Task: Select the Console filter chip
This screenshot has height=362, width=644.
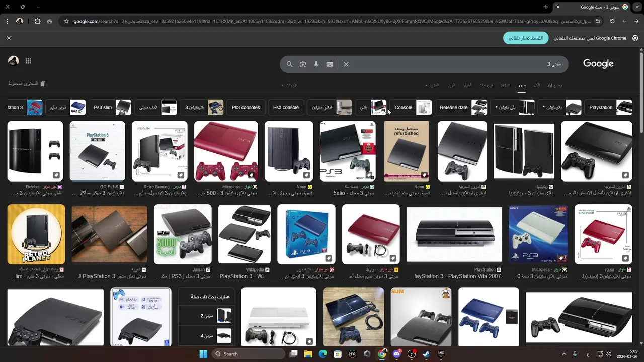Action: tap(411, 107)
